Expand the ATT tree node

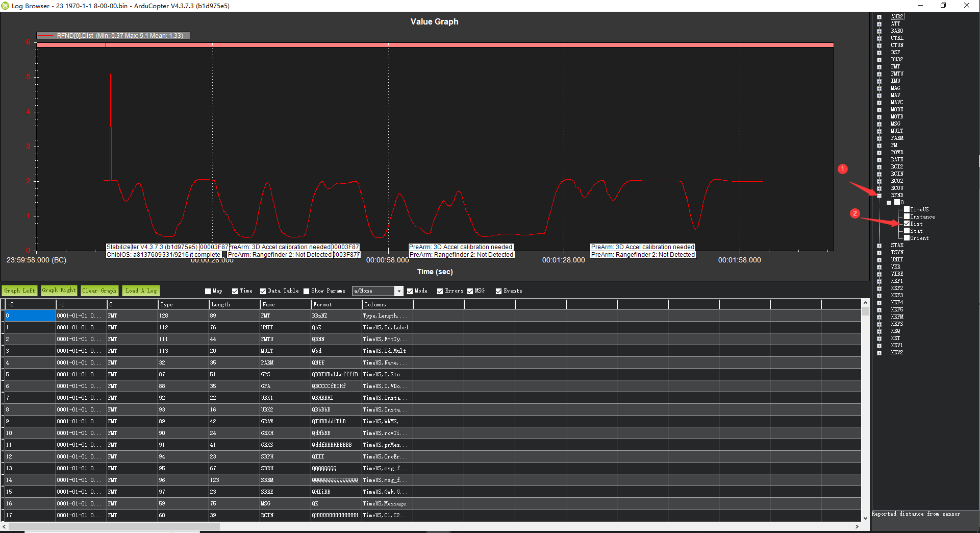879,24
